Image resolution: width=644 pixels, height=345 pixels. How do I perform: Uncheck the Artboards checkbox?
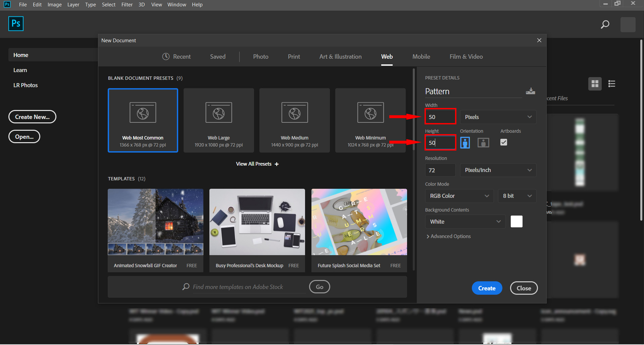[x=503, y=142]
